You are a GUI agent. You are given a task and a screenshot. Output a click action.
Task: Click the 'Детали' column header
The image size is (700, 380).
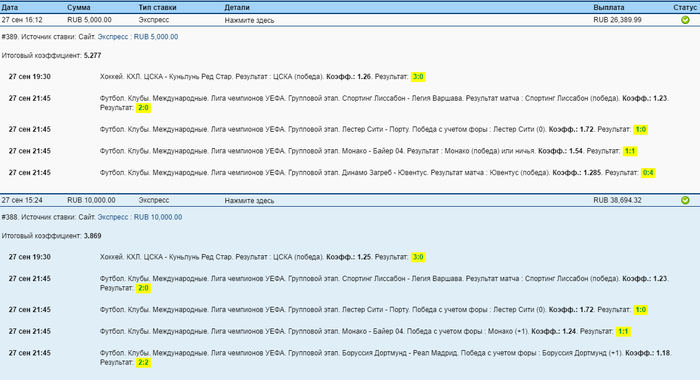pyautogui.click(x=237, y=8)
